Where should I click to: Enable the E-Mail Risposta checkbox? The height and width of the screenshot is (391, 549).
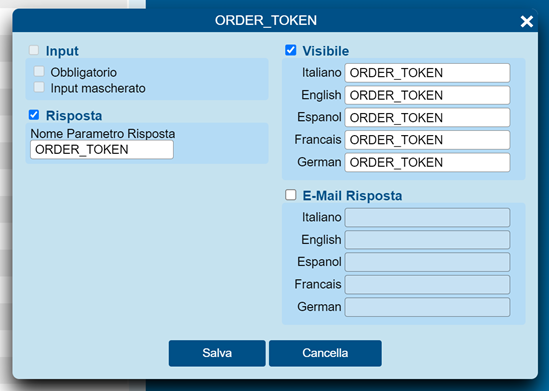coord(291,195)
